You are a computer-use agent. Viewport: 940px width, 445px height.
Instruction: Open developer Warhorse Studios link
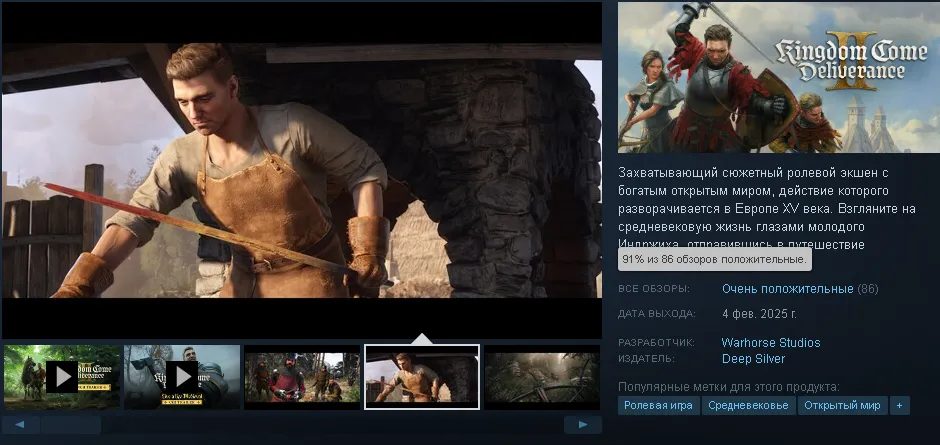[x=771, y=343]
